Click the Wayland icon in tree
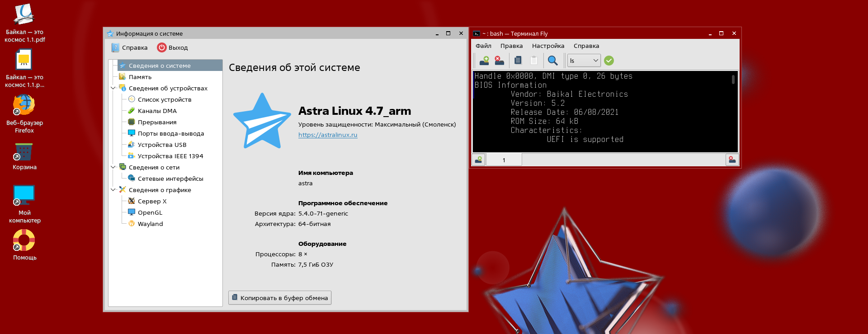The image size is (868, 334). tap(132, 223)
